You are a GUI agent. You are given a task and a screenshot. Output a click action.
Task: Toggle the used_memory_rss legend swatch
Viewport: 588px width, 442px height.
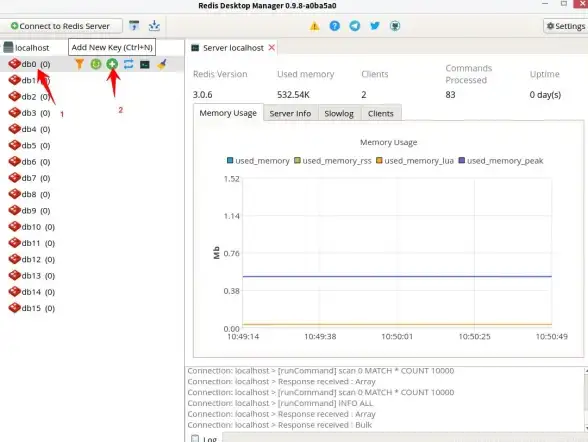pos(297,160)
